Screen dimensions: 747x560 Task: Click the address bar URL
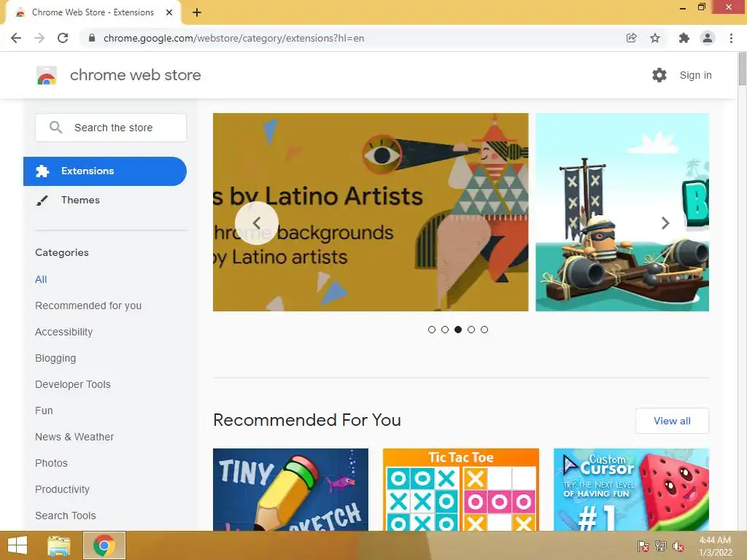(x=233, y=38)
